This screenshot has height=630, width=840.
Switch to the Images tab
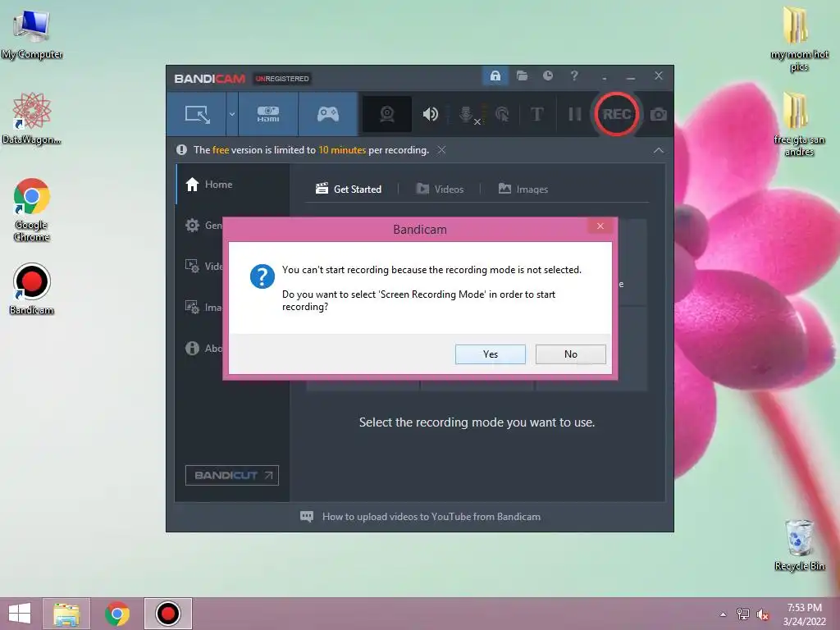[x=523, y=189]
